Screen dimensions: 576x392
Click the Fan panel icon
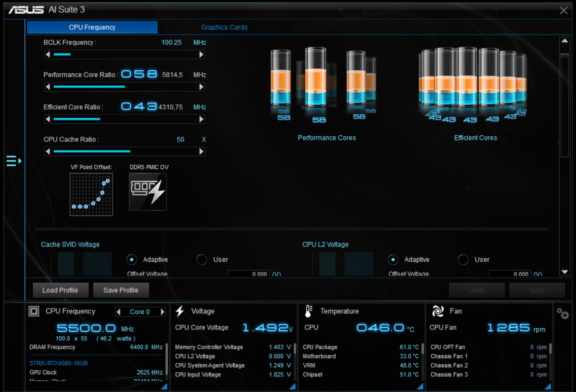438,311
